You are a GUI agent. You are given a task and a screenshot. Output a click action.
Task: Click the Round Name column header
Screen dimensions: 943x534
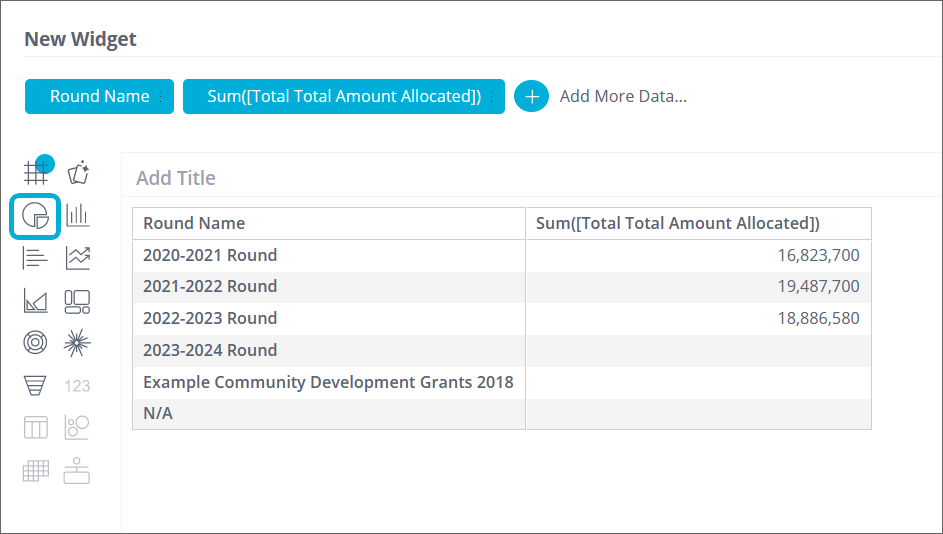(194, 224)
